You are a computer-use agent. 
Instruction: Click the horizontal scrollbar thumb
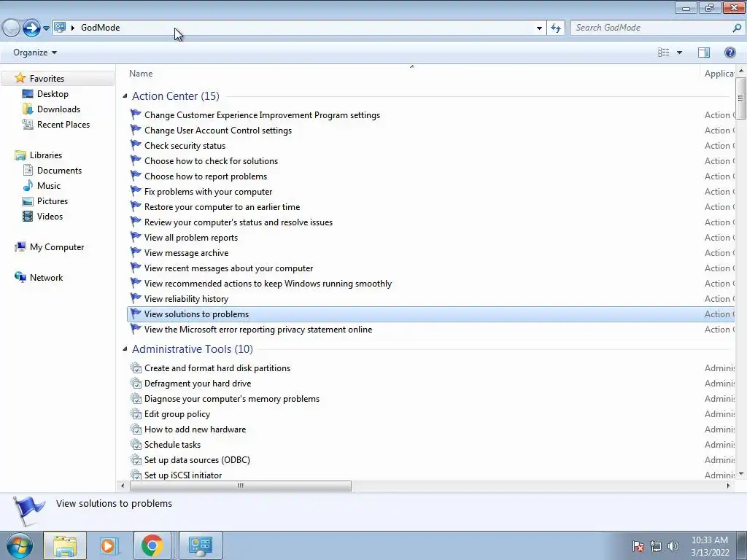(x=241, y=486)
